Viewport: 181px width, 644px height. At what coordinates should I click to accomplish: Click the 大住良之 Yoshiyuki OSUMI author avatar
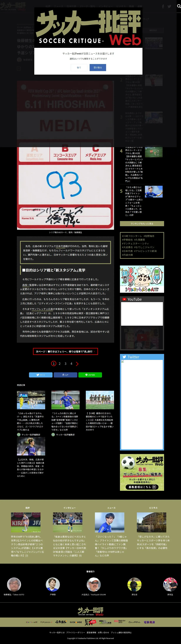coord(93,585)
